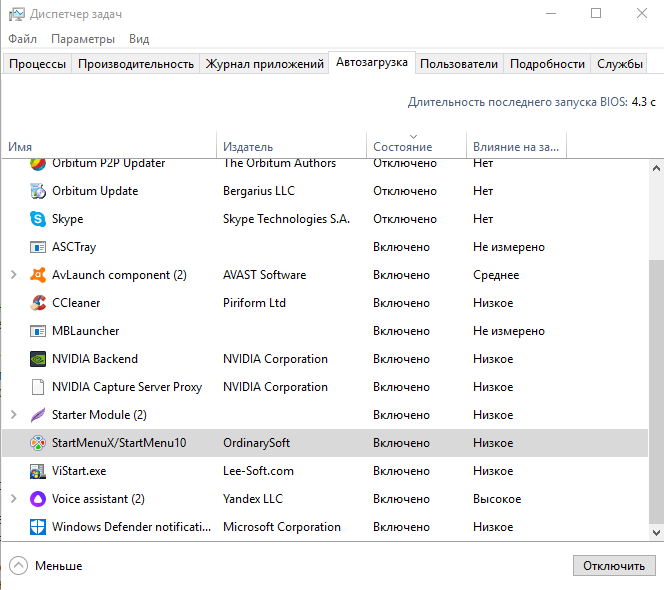This screenshot has height=590, width=664.
Task: Click the Orbitum Update icon
Action: pos(38,191)
